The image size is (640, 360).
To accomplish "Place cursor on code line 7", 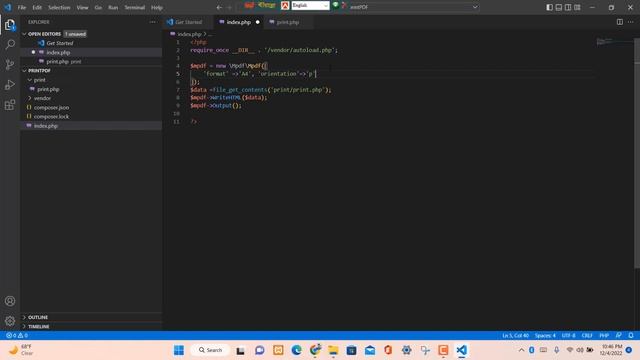I will tap(261, 90).
